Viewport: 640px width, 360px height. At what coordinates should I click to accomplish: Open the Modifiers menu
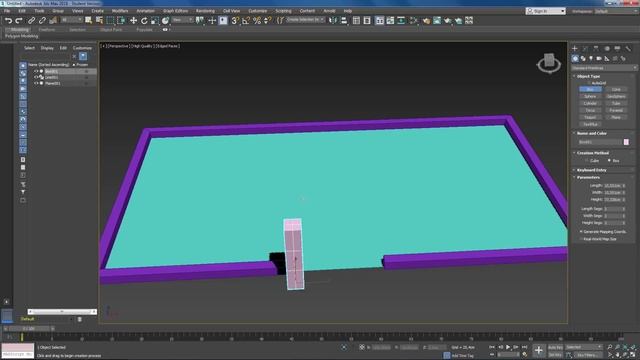pyautogui.click(x=120, y=11)
